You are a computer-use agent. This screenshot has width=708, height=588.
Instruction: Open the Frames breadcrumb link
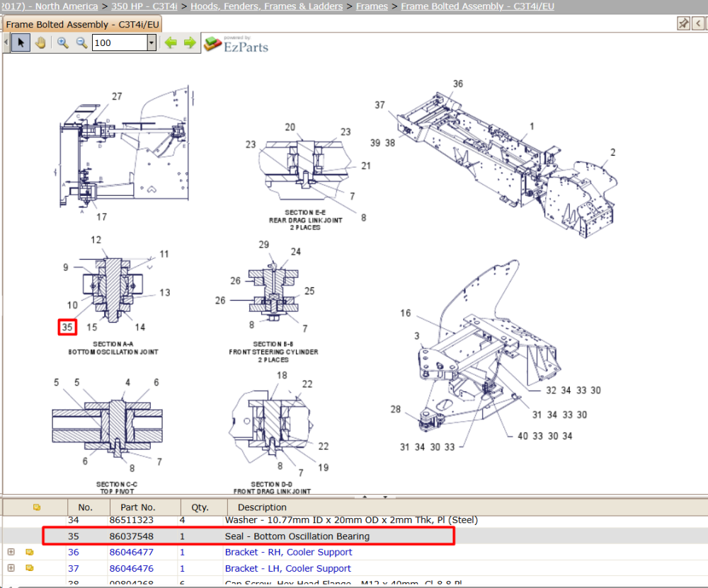(372, 6)
